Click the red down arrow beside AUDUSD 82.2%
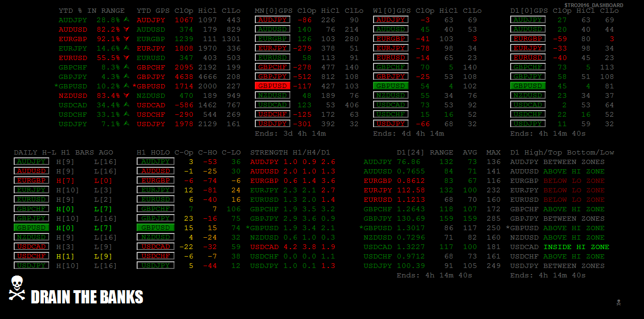The width and height of the screenshot is (644, 319). click(126, 29)
